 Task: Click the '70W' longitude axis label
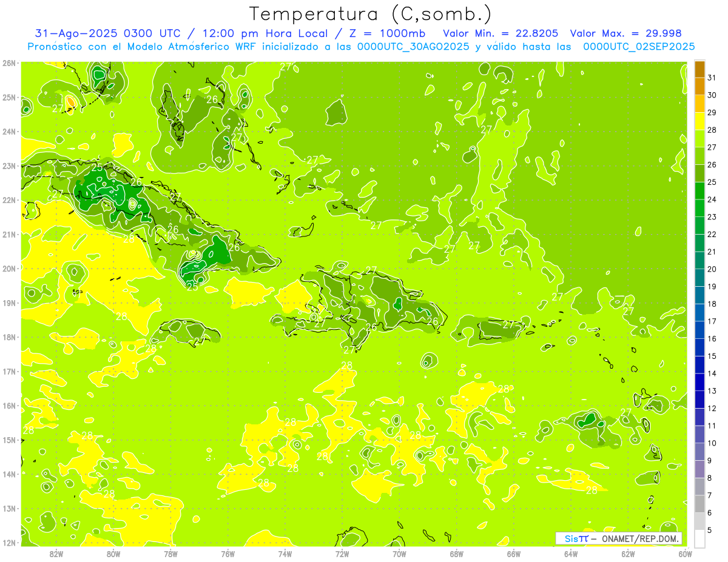399,554
